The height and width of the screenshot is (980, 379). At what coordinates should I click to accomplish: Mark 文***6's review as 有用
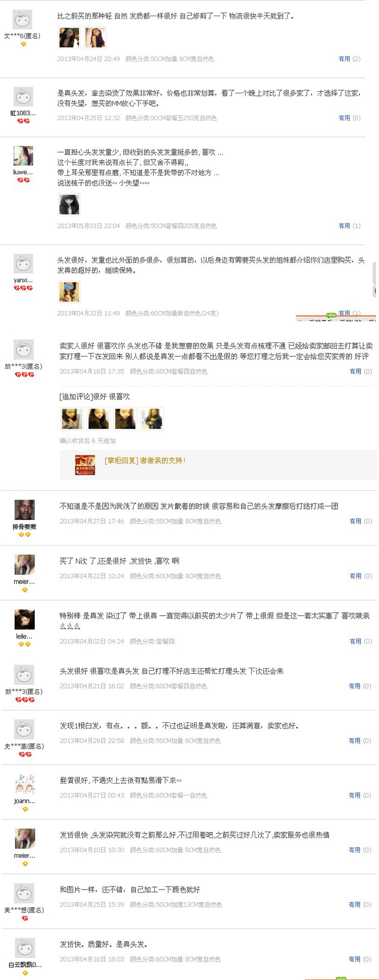[344, 59]
